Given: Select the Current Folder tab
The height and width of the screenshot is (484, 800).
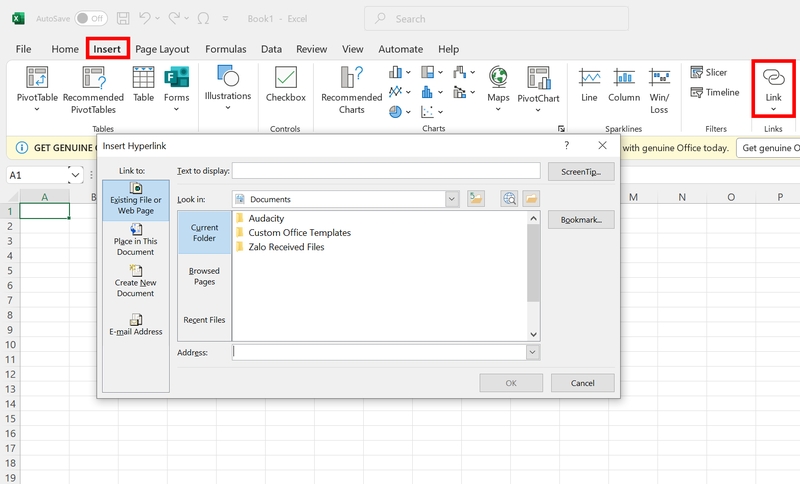Looking at the screenshot, I should click(204, 233).
